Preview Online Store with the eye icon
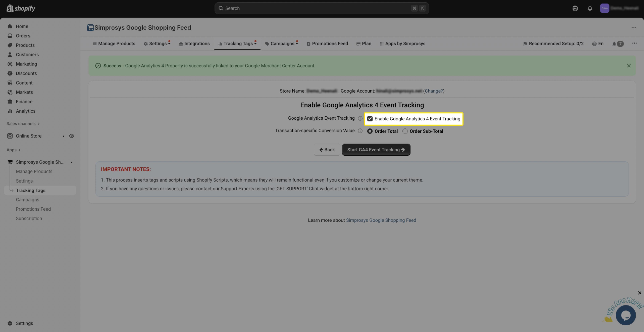Screen dimensions: 644x332 pyautogui.click(x=71, y=136)
